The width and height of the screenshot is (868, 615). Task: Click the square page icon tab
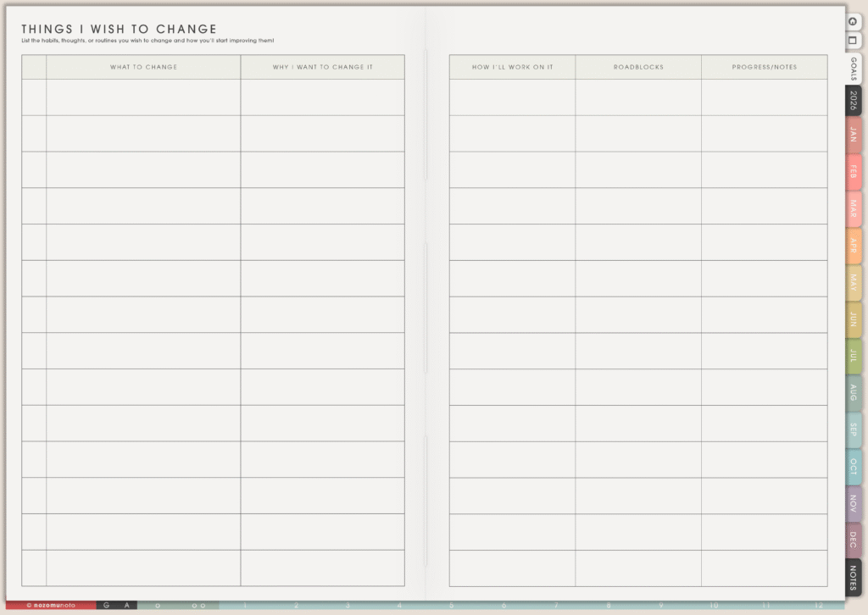click(852, 40)
